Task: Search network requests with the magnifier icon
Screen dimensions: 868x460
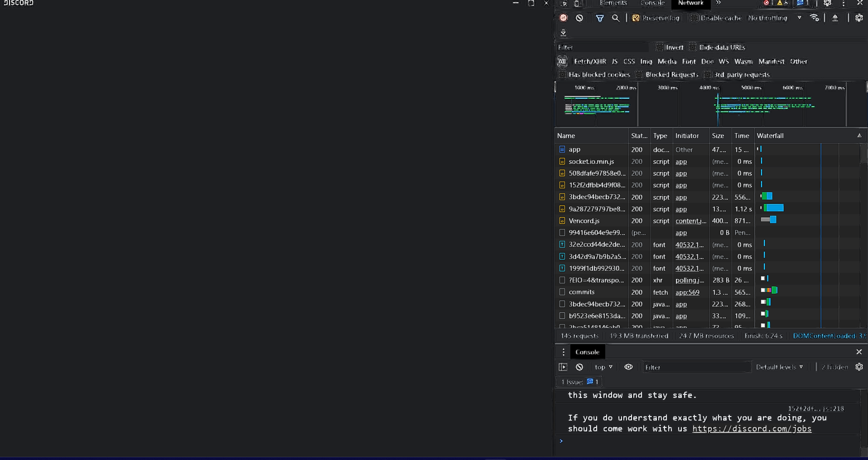Action: (x=616, y=18)
